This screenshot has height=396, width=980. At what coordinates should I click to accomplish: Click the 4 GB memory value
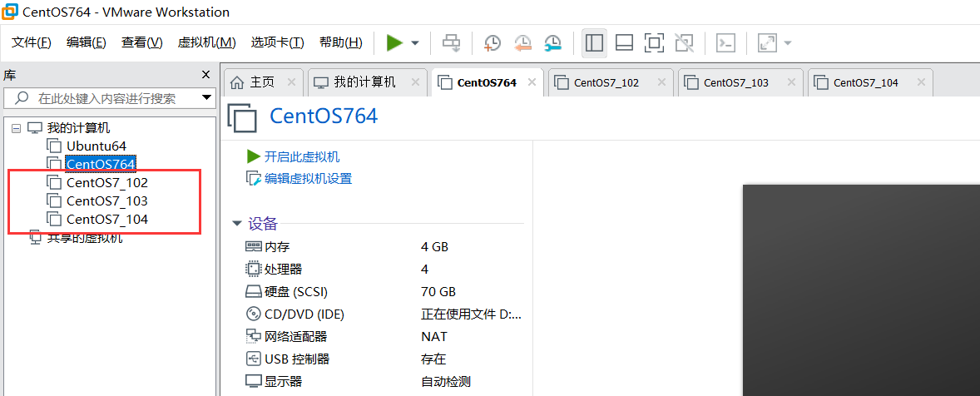434,247
